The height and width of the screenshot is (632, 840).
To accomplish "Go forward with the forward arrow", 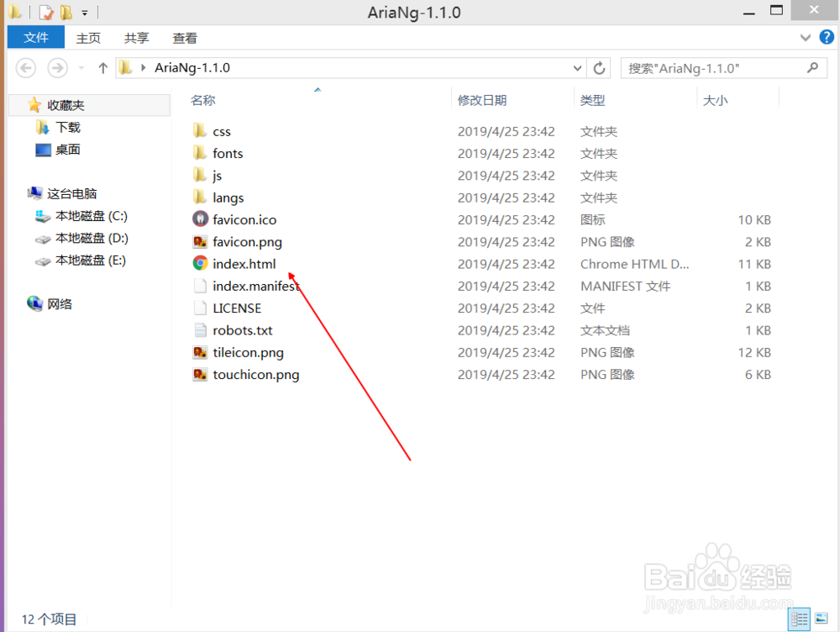I will pyautogui.click(x=57, y=68).
